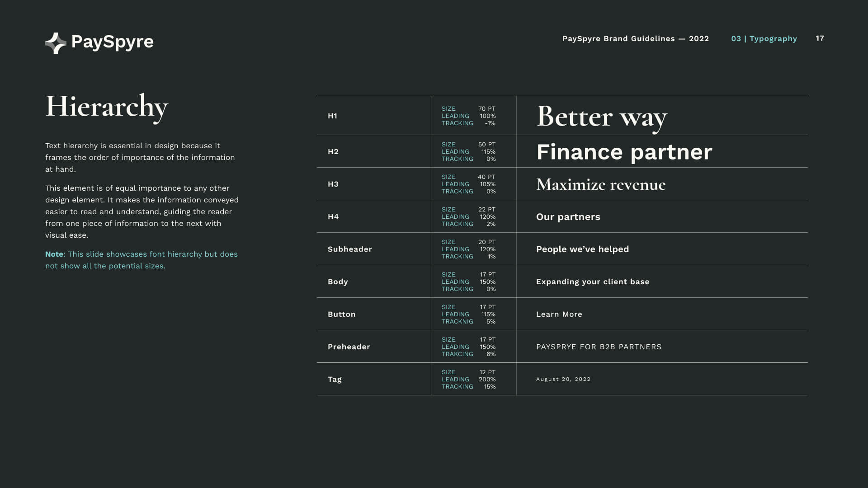This screenshot has height=488, width=868.
Task: Select the '03 | Typography' section label
Action: (x=764, y=39)
